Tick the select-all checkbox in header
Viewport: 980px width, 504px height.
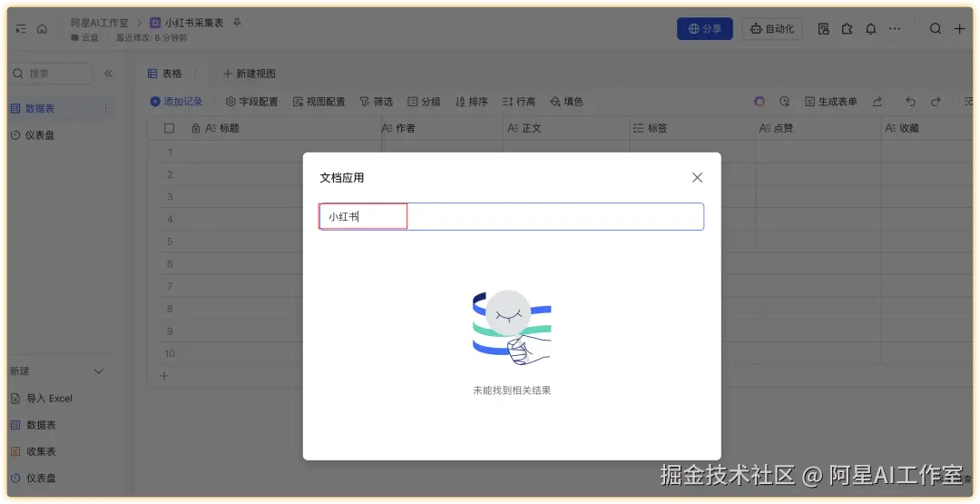pos(169,128)
